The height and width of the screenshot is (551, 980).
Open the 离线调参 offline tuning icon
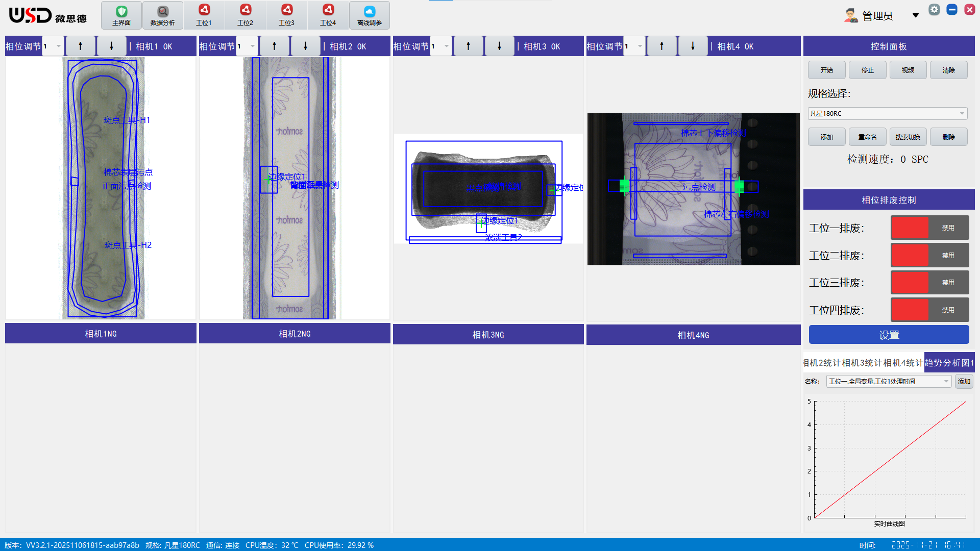click(x=370, y=15)
